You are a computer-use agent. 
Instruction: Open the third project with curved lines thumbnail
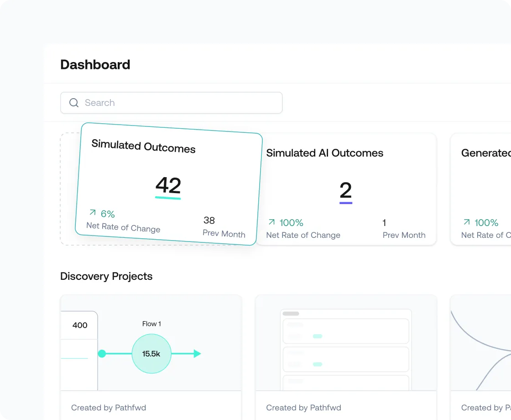[x=481, y=343]
